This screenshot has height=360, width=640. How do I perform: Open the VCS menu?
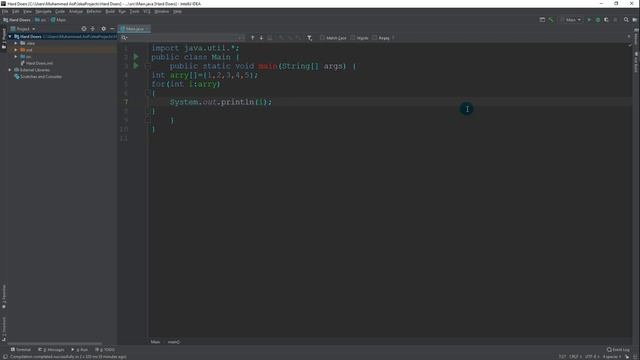[x=147, y=11]
